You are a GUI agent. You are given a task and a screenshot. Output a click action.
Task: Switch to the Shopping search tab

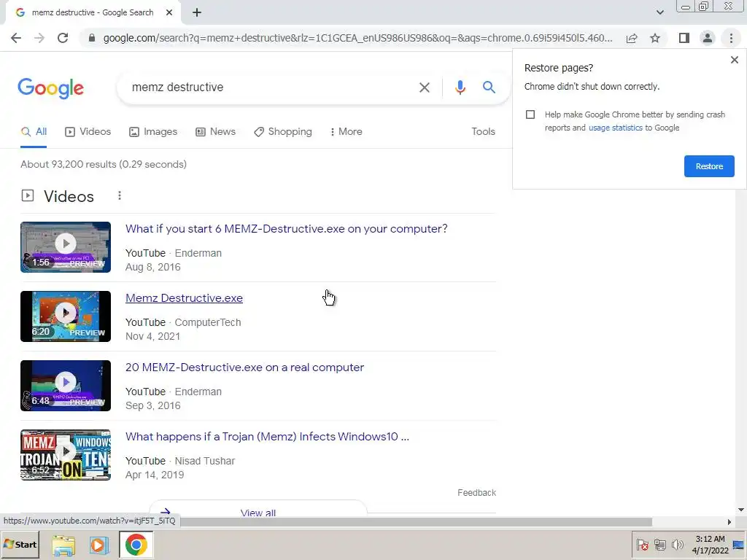(x=283, y=132)
